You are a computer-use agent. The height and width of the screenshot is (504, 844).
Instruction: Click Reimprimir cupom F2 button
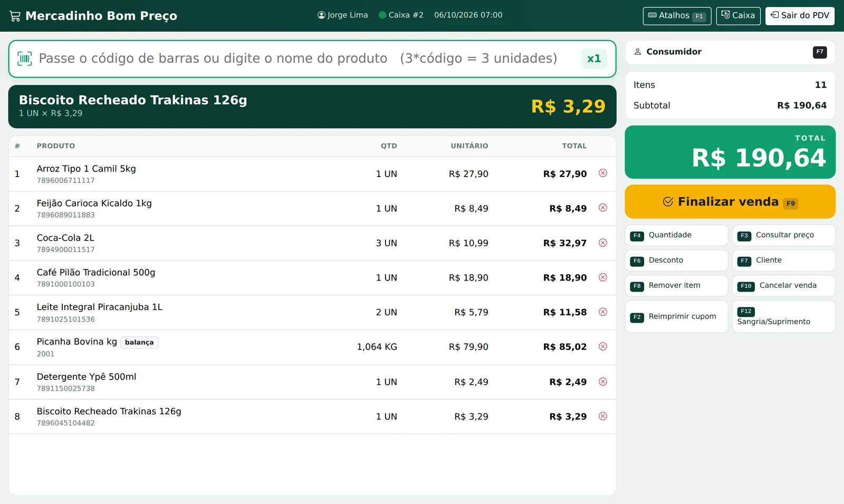[x=676, y=316]
